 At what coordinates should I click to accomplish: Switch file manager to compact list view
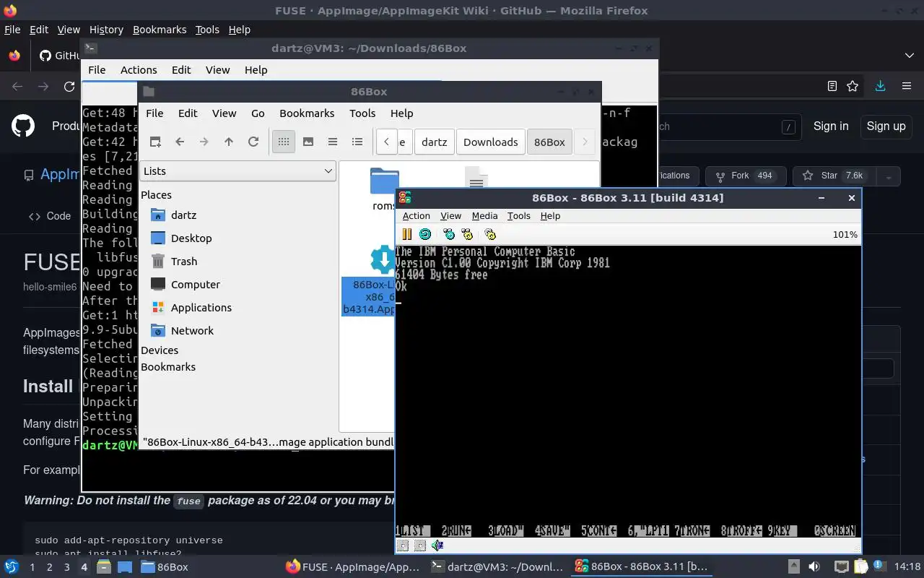pos(333,142)
